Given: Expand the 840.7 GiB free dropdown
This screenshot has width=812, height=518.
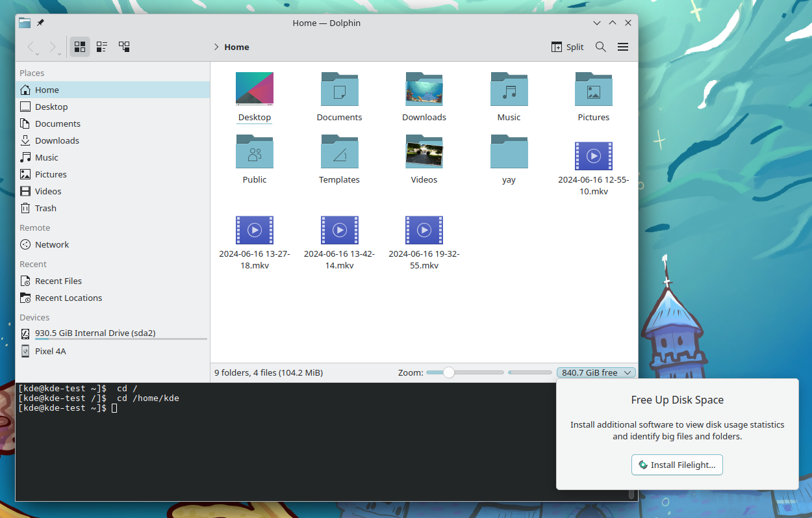Looking at the screenshot, I should tap(596, 372).
